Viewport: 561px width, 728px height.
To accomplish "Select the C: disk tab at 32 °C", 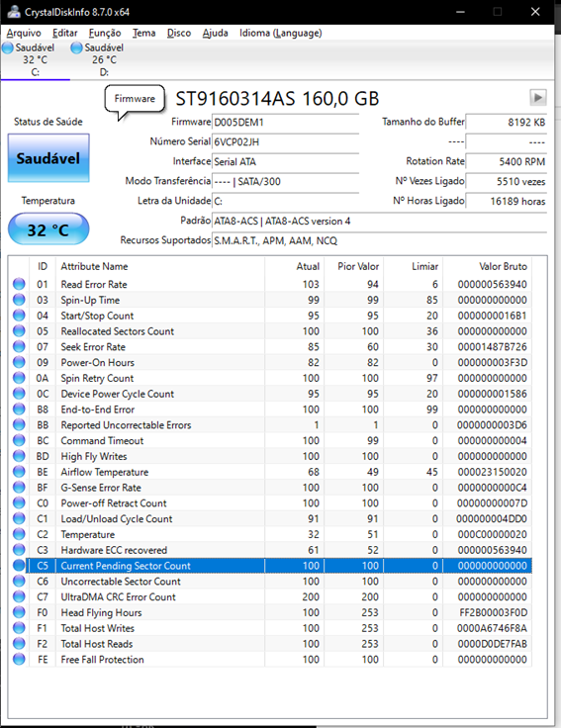I will point(35,60).
